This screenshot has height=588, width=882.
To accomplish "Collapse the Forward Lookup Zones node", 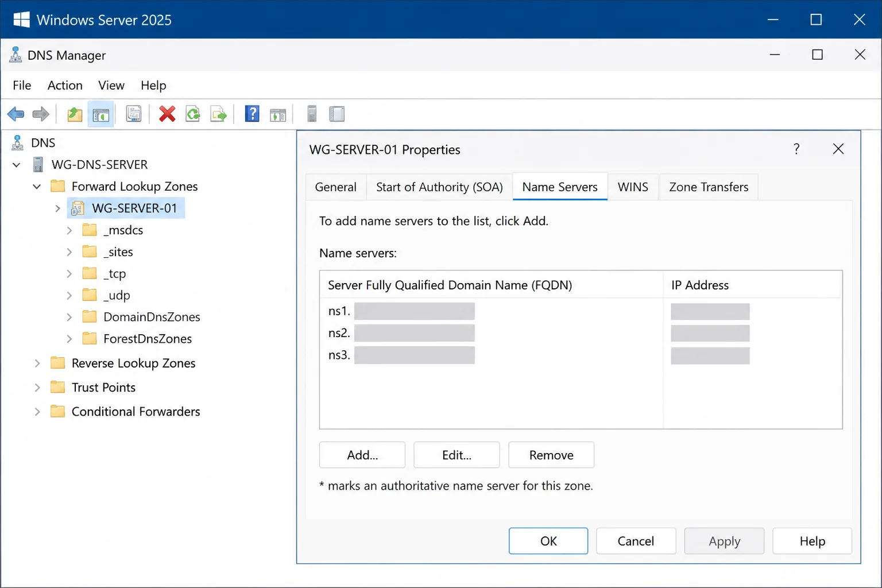I will [x=37, y=187].
